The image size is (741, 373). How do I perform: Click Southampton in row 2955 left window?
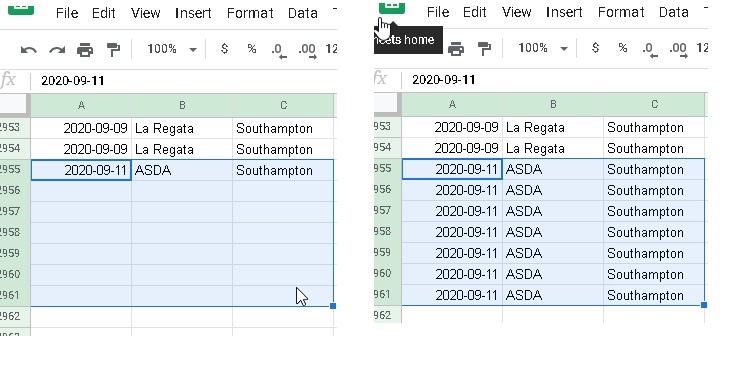click(283, 170)
